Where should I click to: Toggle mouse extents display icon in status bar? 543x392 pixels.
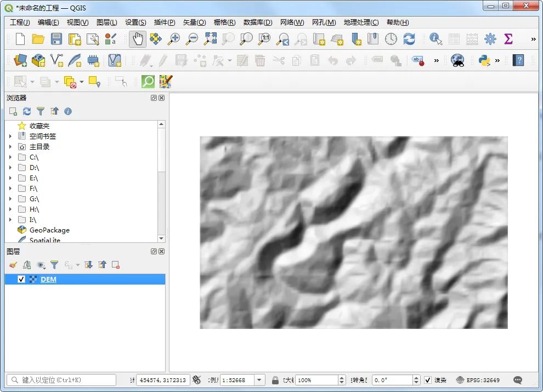197,380
